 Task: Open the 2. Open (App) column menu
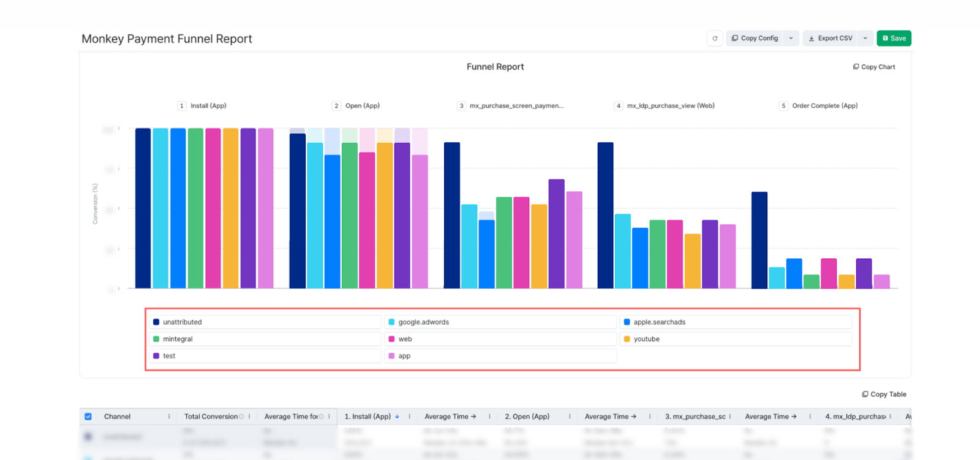coord(570,417)
